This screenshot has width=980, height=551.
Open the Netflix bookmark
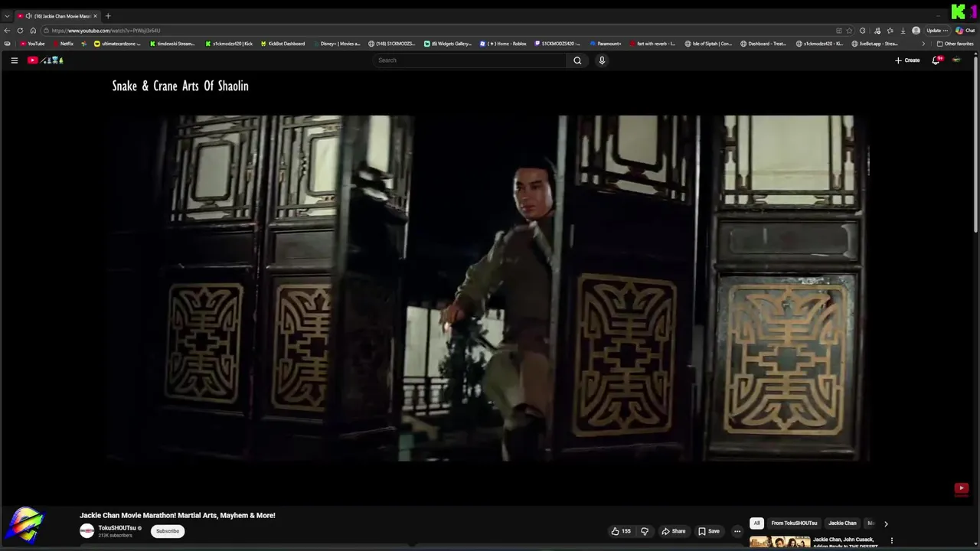pyautogui.click(x=63, y=44)
